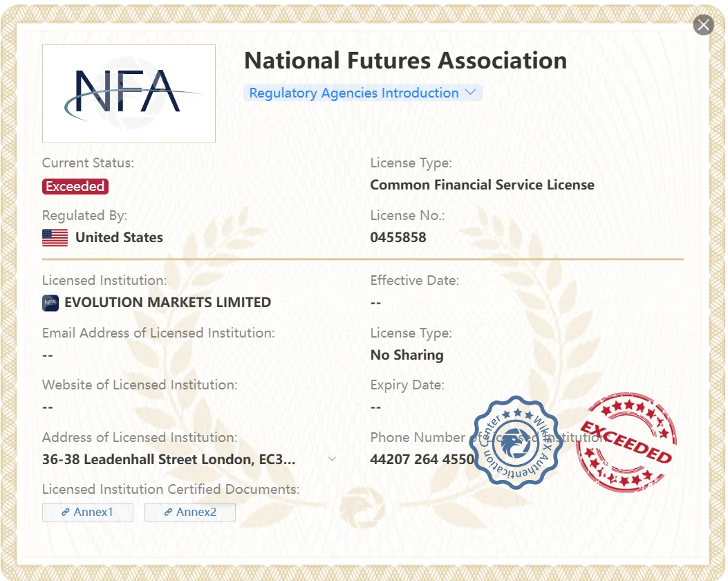The width and height of the screenshot is (728, 581).
Task: Click the No Sharing license type value
Action: click(407, 355)
